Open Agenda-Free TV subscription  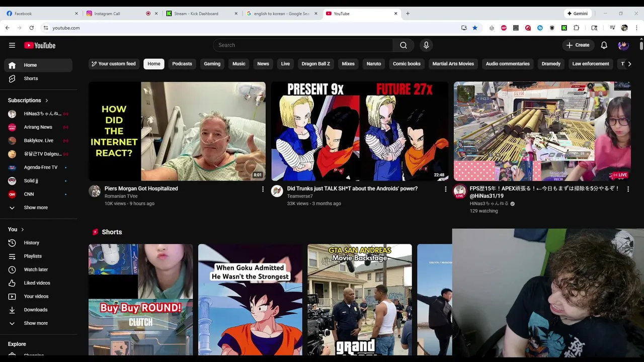[x=38, y=167]
